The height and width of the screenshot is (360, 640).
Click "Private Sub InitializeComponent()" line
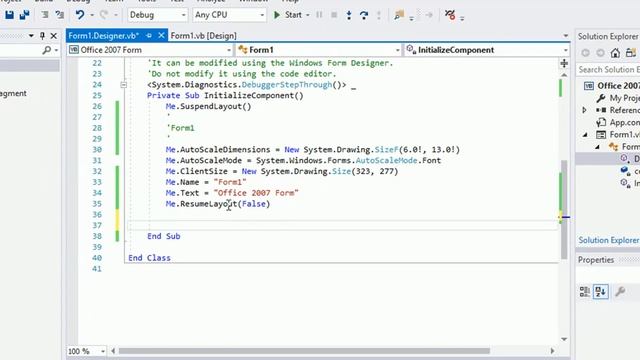225,96
